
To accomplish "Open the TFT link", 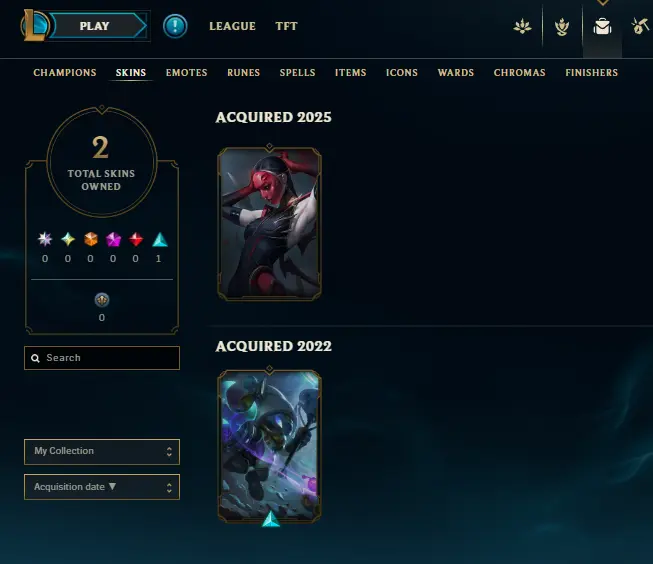I will [287, 26].
